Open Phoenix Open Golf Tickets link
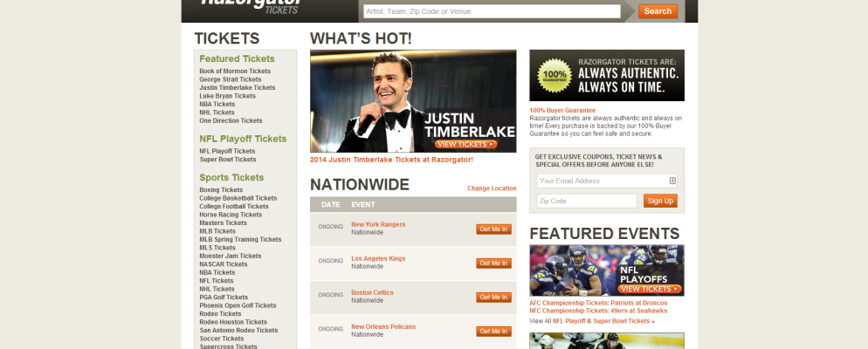 pyautogui.click(x=238, y=306)
